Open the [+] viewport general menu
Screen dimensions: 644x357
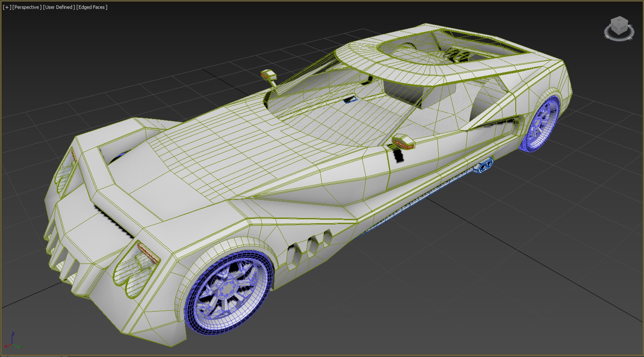[x=7, y=7]
